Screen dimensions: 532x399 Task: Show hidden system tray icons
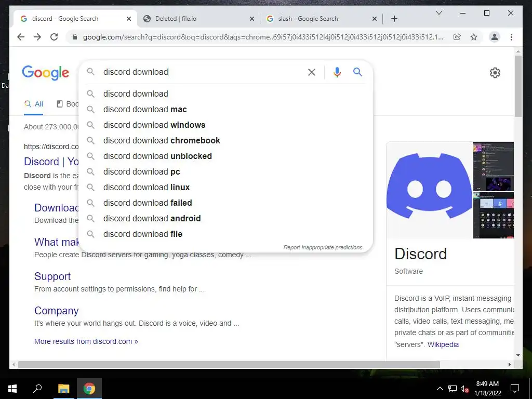(x=440, y=389)
